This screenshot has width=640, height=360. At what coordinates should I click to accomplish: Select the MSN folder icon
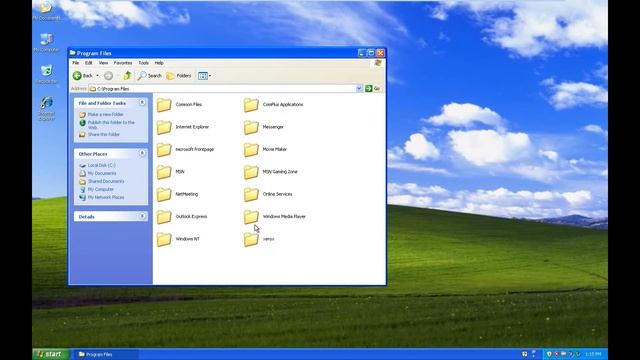pyautogui.click(x=164, y=172)
